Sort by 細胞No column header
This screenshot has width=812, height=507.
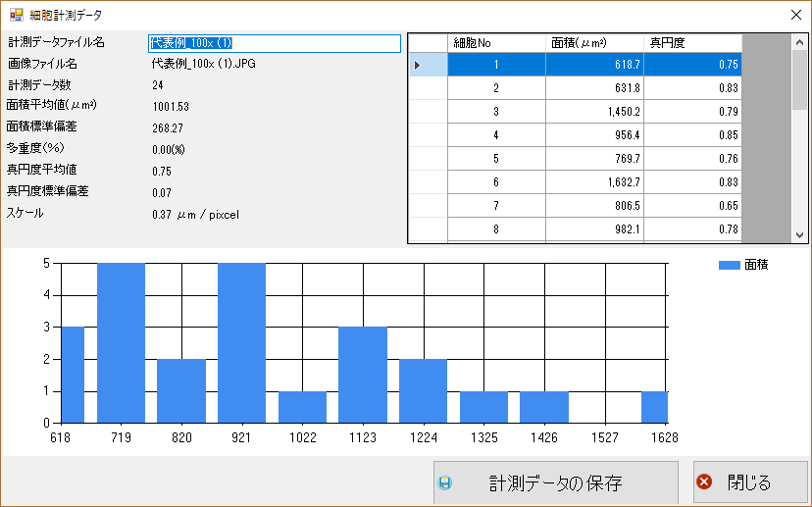click(x=496, y=42)
